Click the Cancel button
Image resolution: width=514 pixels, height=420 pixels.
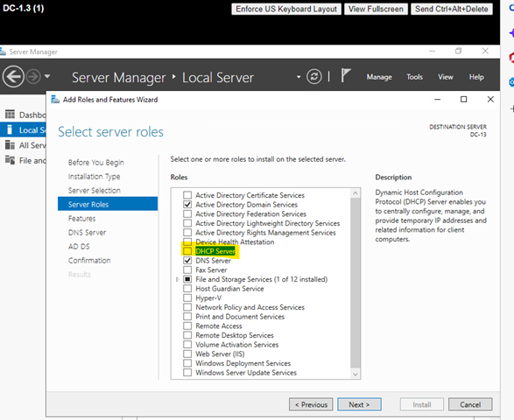click(470, 404)
